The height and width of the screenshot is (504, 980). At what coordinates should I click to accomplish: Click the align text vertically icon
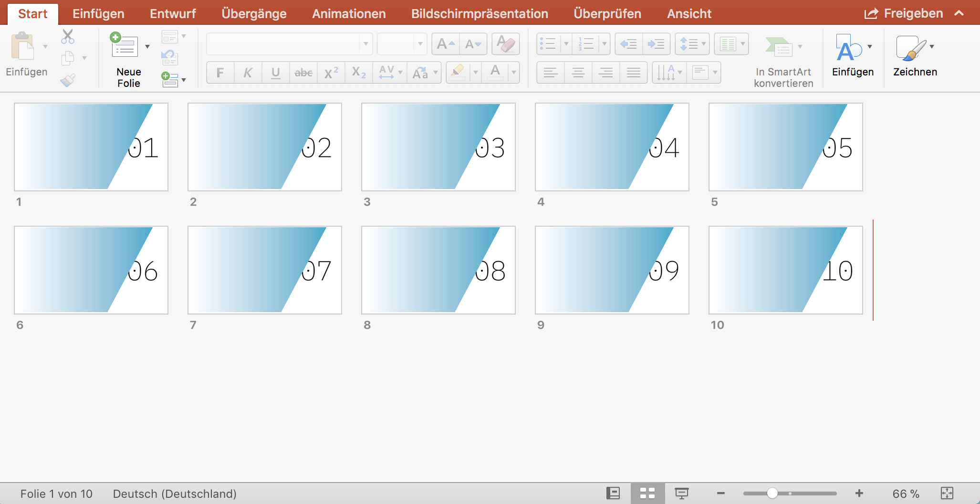point(700,73)
